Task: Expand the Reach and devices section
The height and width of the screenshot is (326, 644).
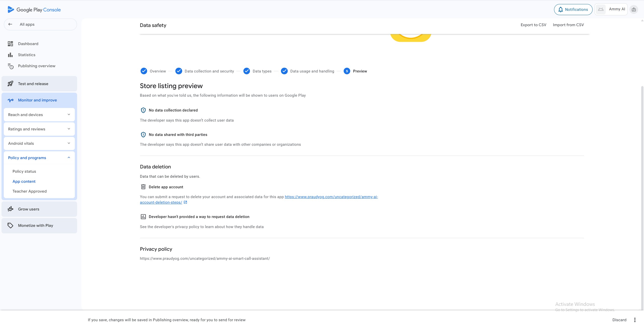Action: (39, 115)
